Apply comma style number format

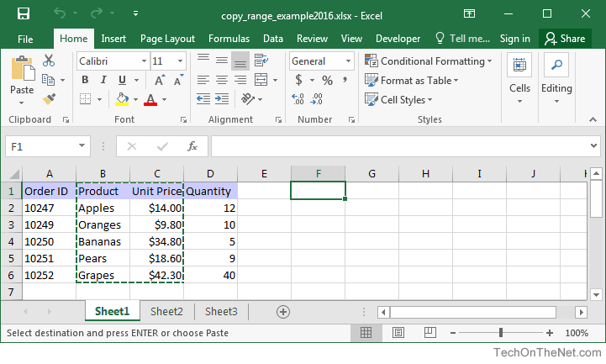345,80
